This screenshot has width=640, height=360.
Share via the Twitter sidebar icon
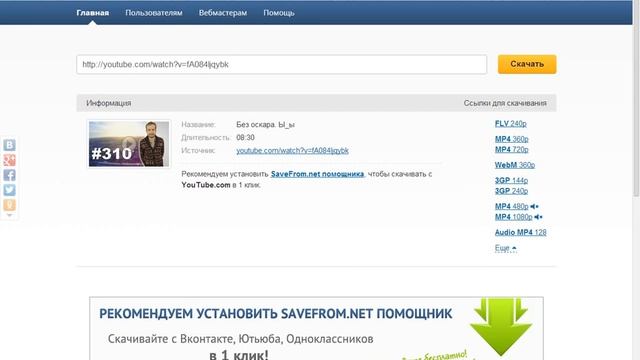[9, 190]
